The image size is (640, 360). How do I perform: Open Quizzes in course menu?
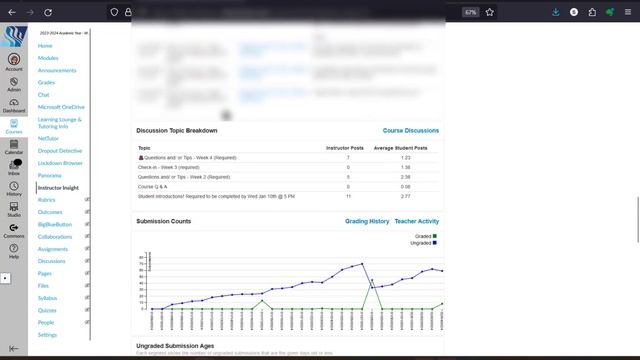pos(47,310)
